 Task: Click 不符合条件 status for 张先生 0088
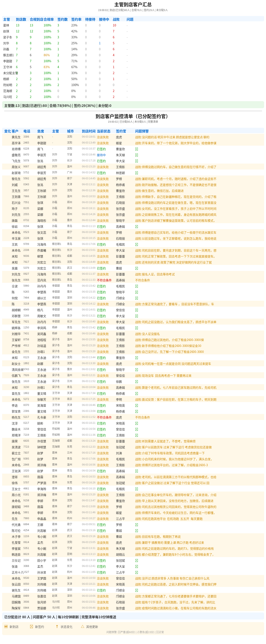point(104,280)
